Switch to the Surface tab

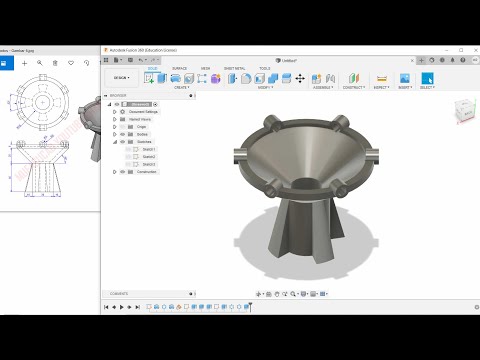(179, 68)
